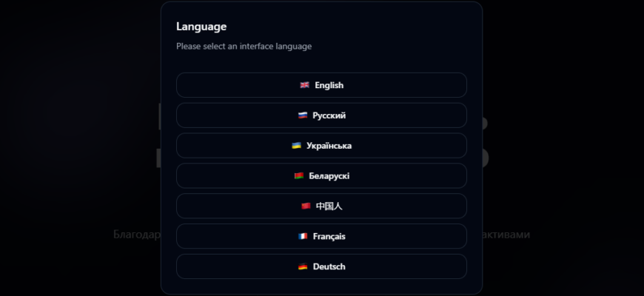Click the dimmed 'Благодар' background text
The width and height of the screenshot is (644, 296).
[x=136, y=235]
